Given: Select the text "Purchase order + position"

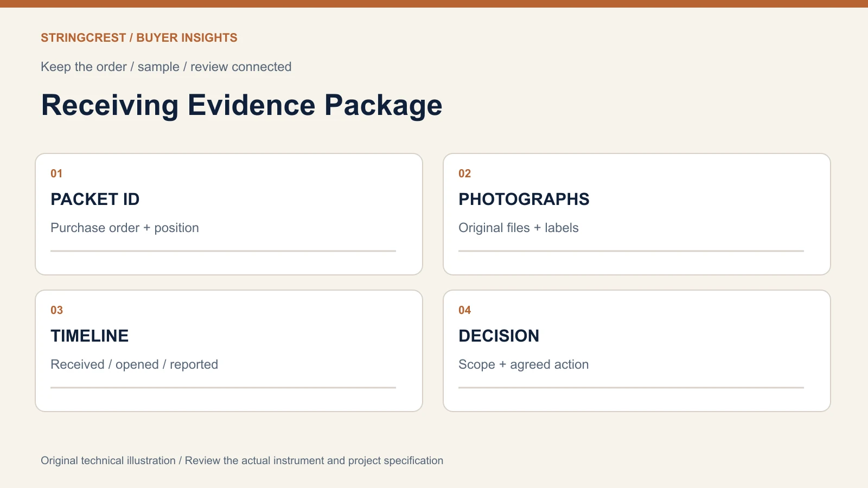Looking at the screenshot, I should pos(125,228).
